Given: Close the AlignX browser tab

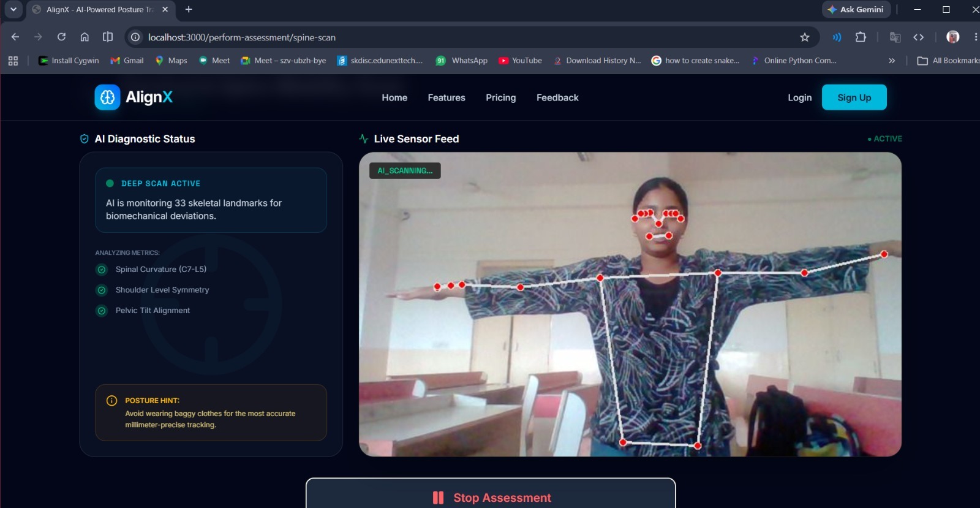Looking at the screenshot, I should point(165,10).
